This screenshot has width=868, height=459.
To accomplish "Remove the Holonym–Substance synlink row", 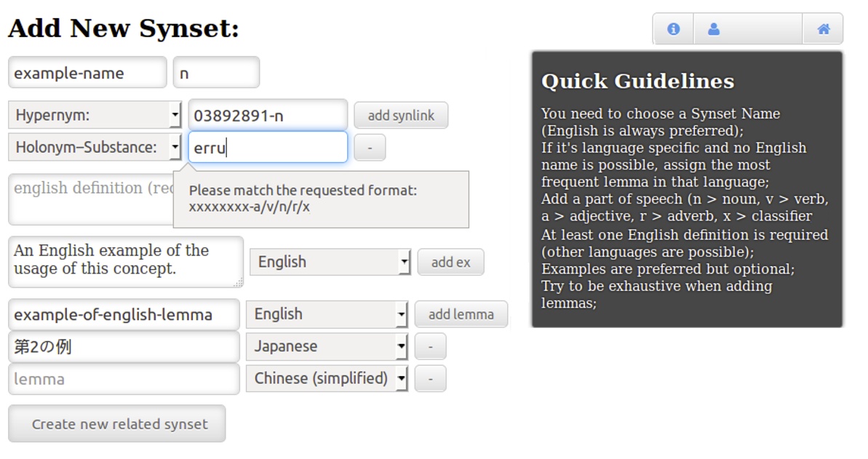I will 370,147.
